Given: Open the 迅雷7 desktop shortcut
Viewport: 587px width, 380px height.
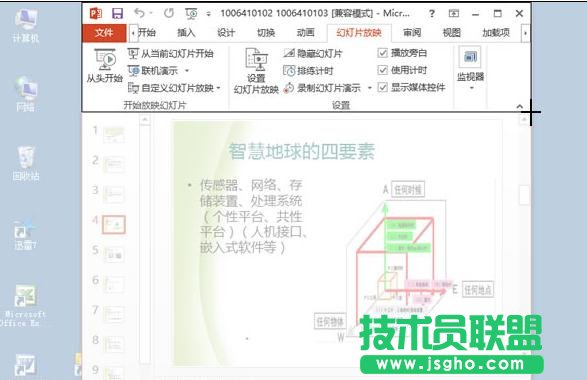Looking at the screenshot, I should pos(25,234).
